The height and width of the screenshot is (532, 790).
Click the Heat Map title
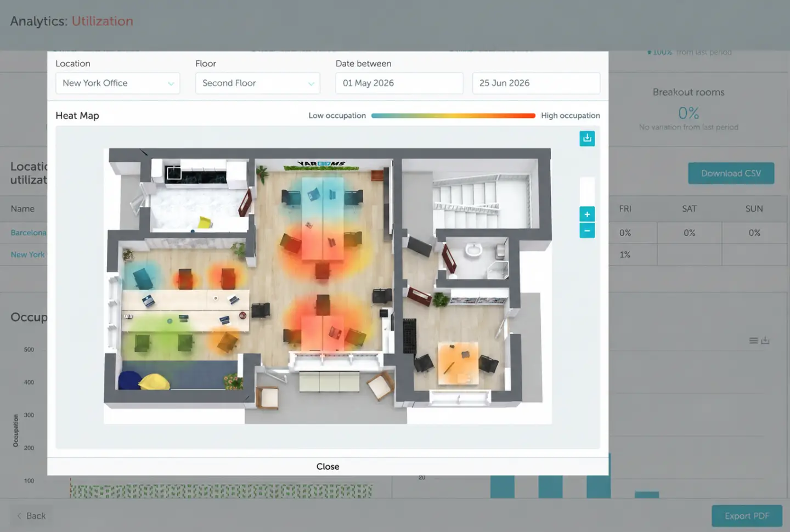[x=77, y=116]
